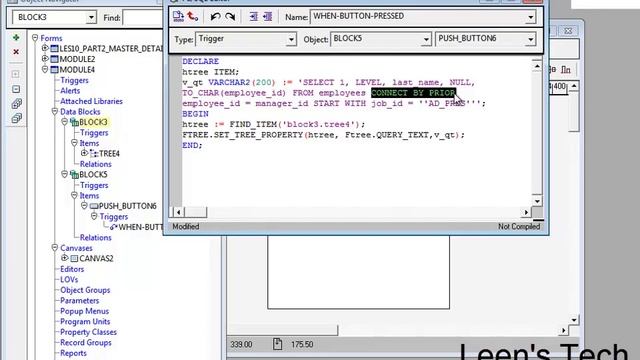Screen dimensions: 640x360
Task: Click the Revert icon in PL/SQL editor
Action: click(x=193, y=16)
